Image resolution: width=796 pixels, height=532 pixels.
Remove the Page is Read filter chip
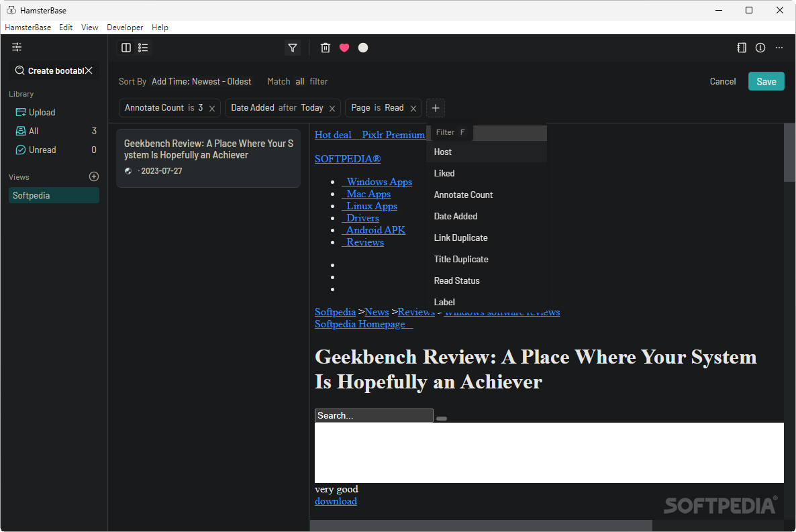tap(413, 108)
